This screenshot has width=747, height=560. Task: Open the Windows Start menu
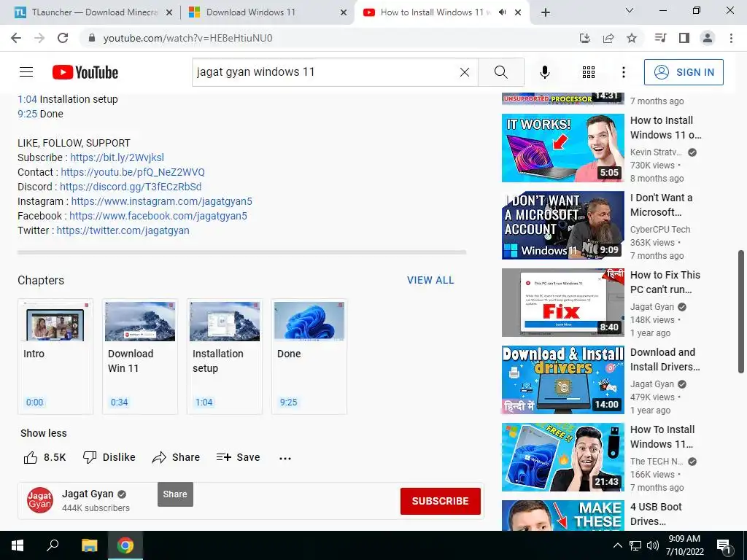(x=18, y=545)
